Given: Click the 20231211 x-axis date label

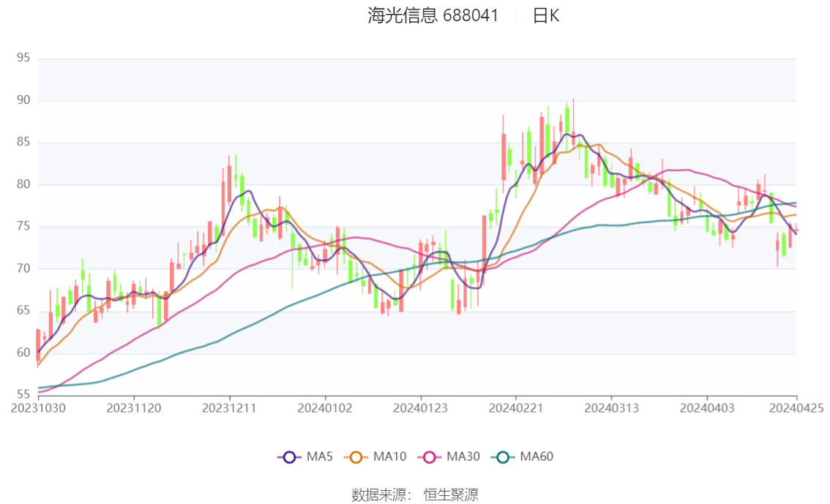Looking at the screenshot, I should point(229,408).
